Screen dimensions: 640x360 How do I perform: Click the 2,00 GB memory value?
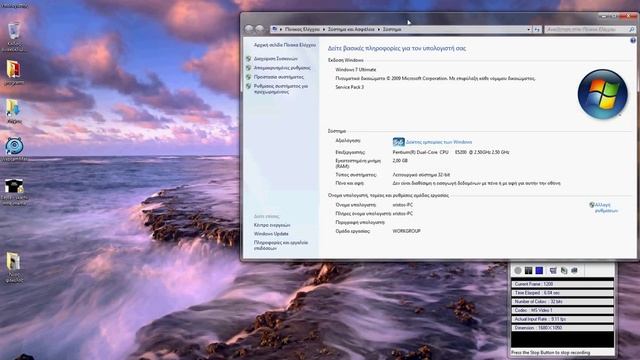coord(400,161)
